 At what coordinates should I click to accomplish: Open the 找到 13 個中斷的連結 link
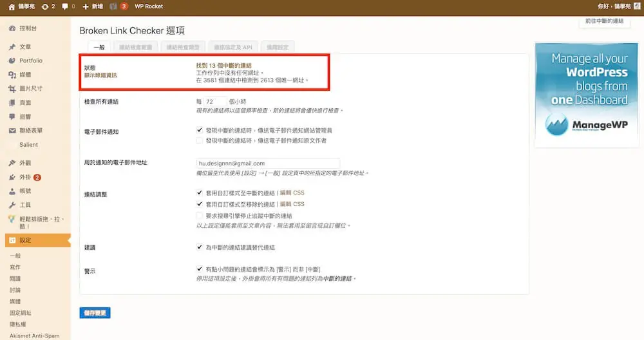[224, 65]
